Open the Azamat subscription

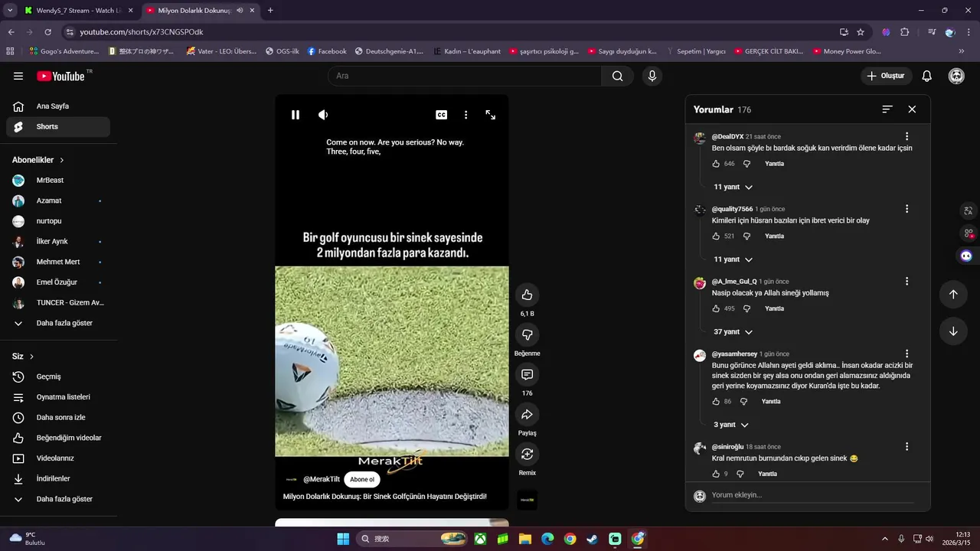coord(58,201)
